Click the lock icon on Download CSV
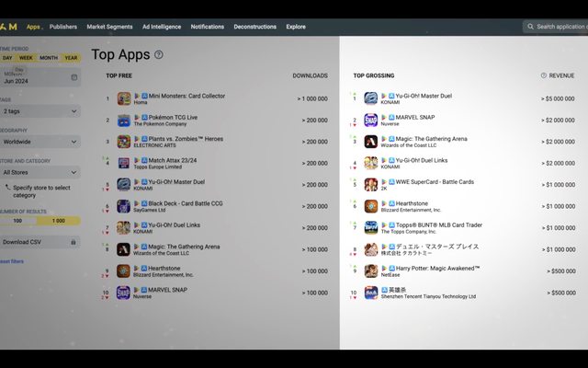The width and height of the screenshot is (588, 368). 73,242
